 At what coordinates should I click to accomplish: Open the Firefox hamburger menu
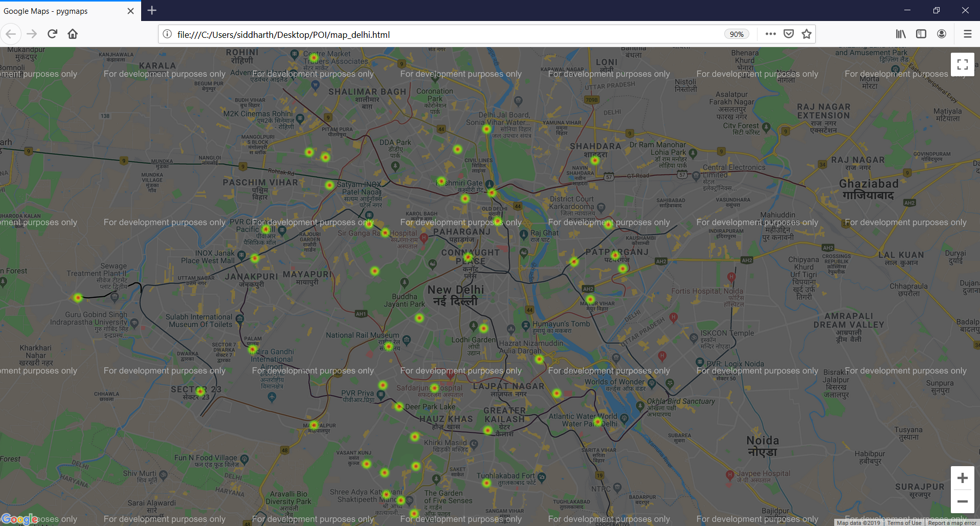click(x=967, y=34)
